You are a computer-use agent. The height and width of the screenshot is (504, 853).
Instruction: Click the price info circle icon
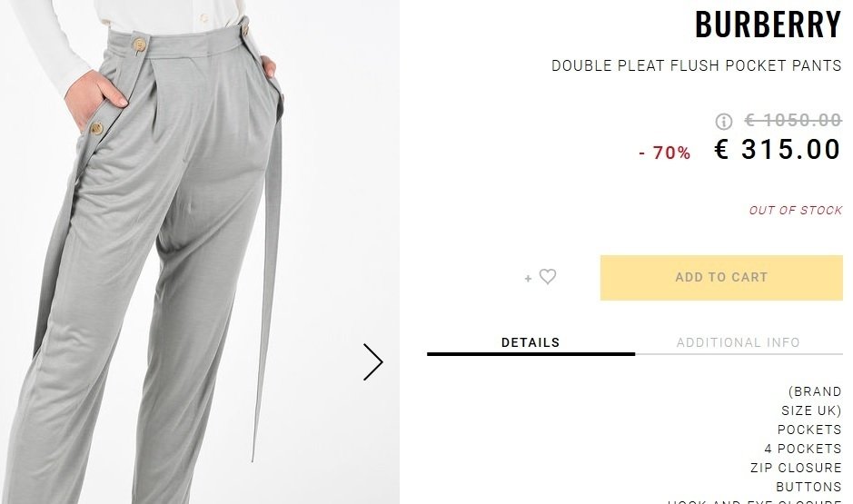[723, 122]
